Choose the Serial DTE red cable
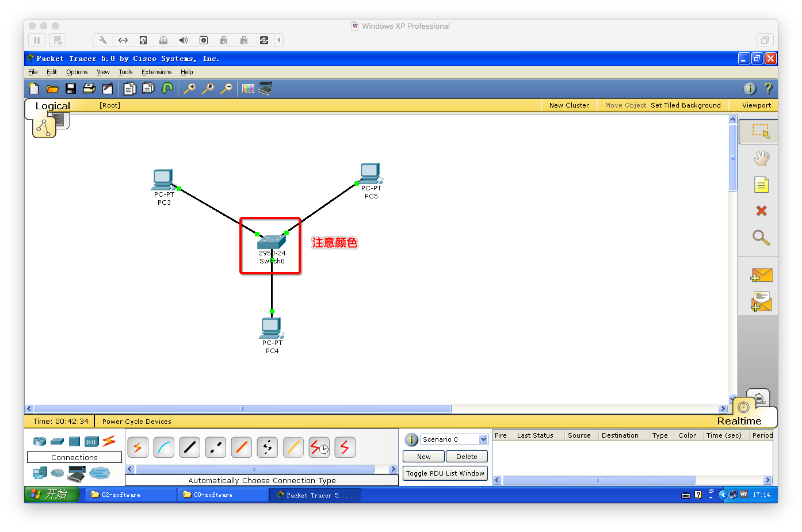Image resolution: width=802 pixels, height=532 pixels. (x=345, y=447)
